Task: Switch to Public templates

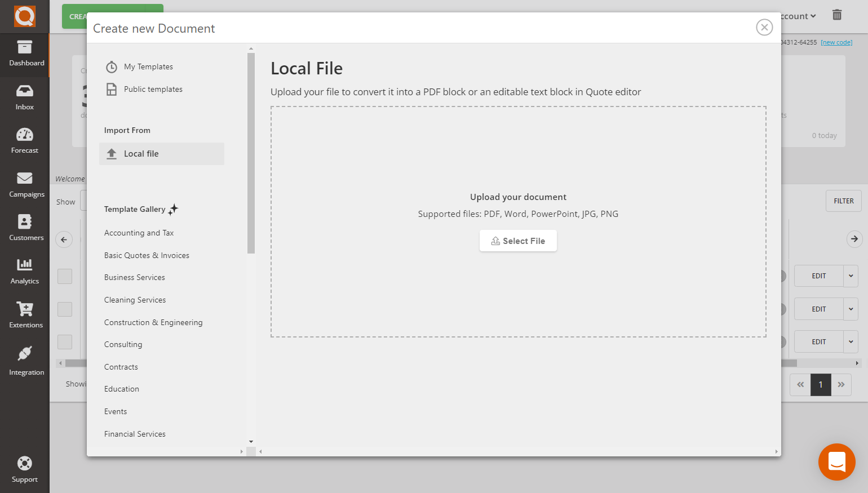Action: click(x=153, y=89)
